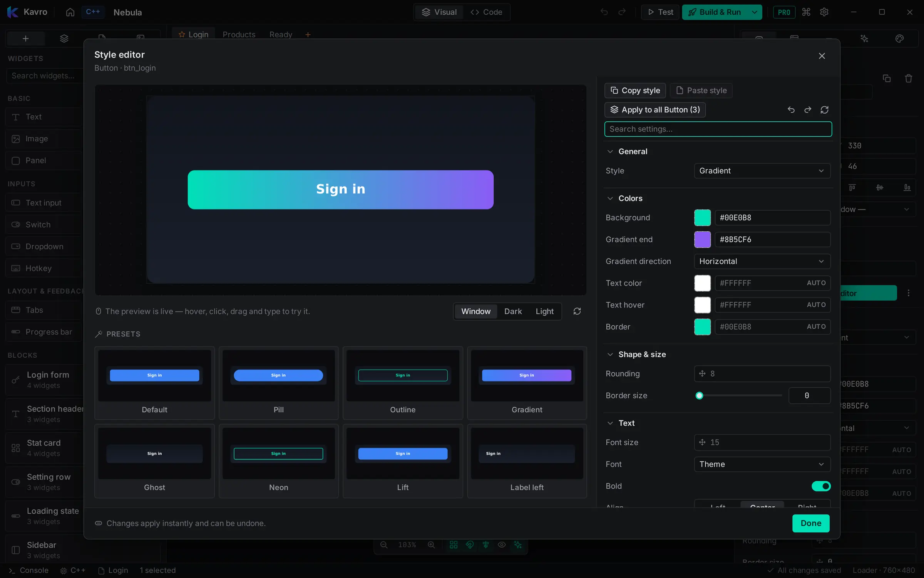This screenshot has width=924, height=578.
Task: Close the Style editor dialog
Action: tap(822, 56)
